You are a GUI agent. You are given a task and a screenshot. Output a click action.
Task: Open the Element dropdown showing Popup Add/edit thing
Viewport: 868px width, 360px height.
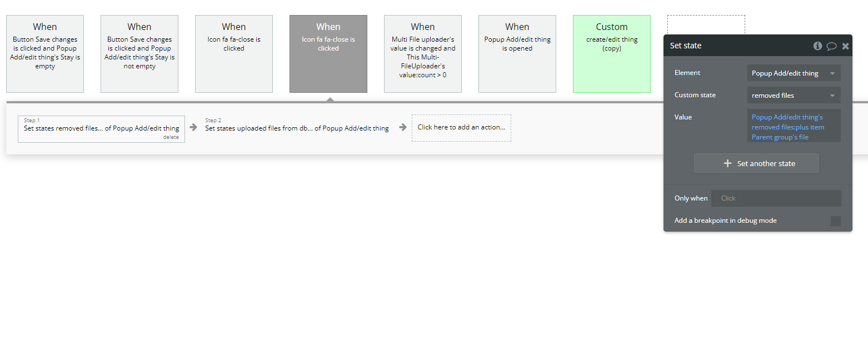tap(794, 73)
